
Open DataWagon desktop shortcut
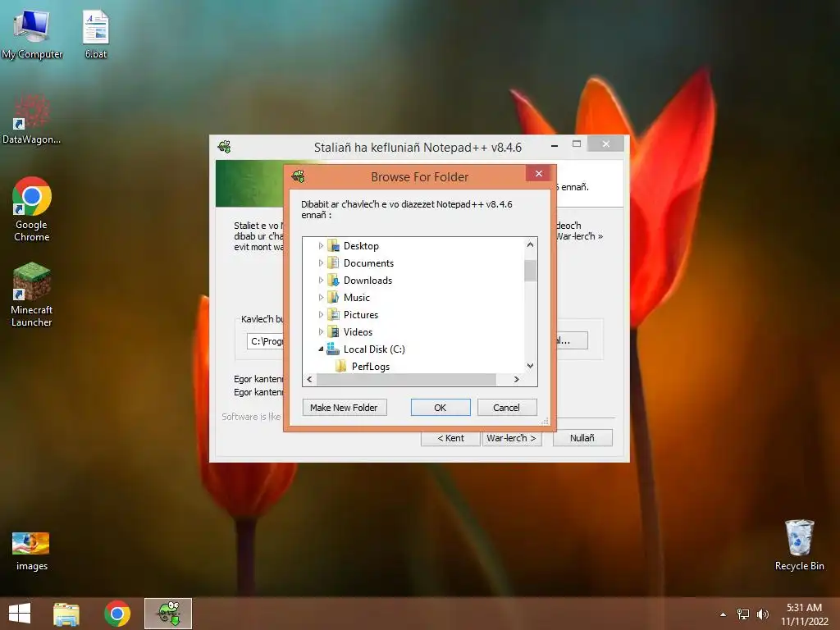(x=32, y=120)
